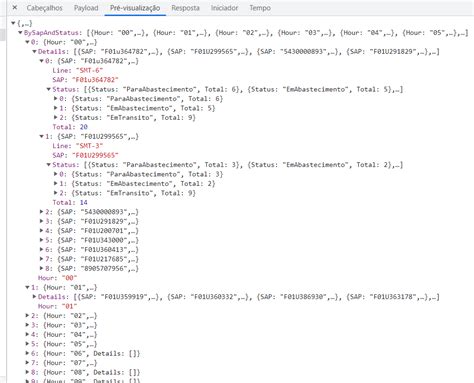Expand EmTransito Total 9 under SMT-3

tap(56, 193)
